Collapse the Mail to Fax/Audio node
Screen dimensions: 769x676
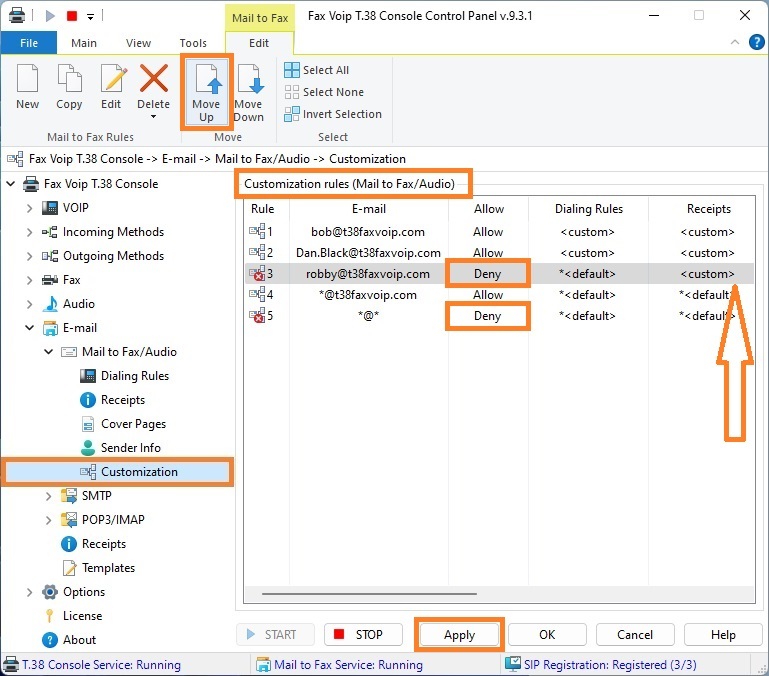coord(49,352)
